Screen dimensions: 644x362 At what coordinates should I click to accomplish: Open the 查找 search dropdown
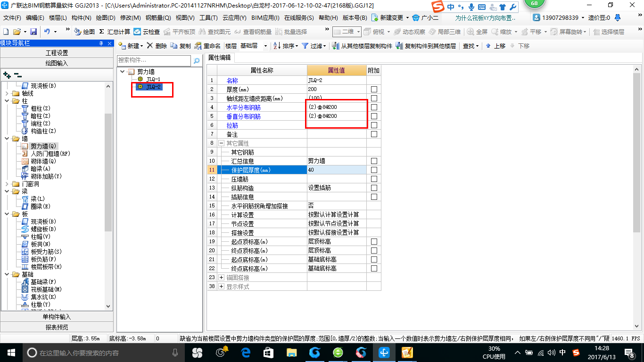click(x=471, y=46)
